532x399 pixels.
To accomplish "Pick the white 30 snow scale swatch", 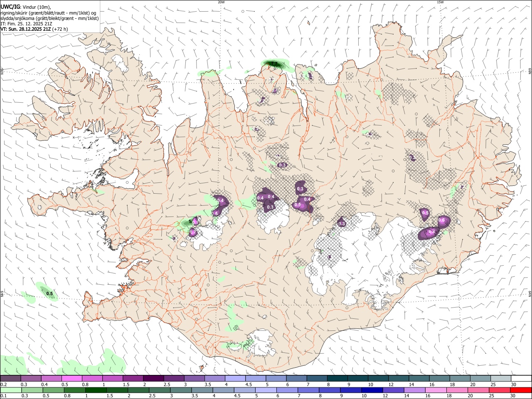I will click(x=521, y=378).
